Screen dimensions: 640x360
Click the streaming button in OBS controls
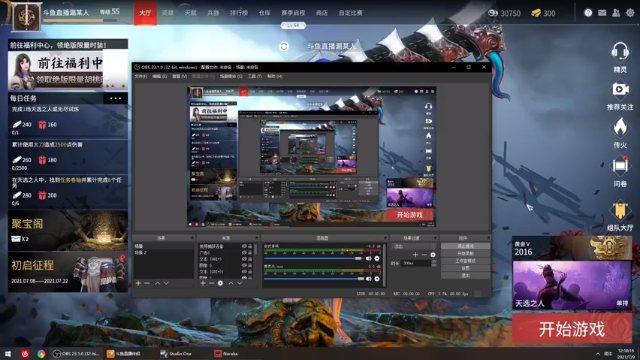pyautogui.click(x=465, y=246)
